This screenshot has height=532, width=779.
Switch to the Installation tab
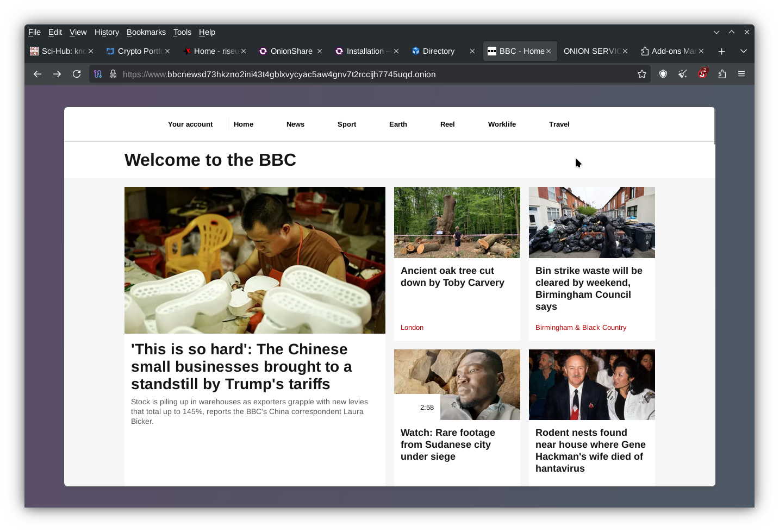click(367, 51)
